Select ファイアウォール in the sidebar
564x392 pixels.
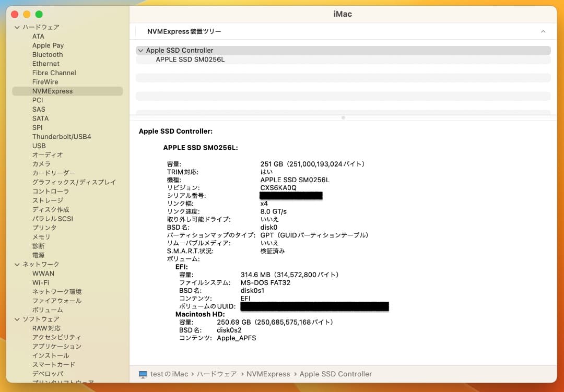tap(57, 301)
